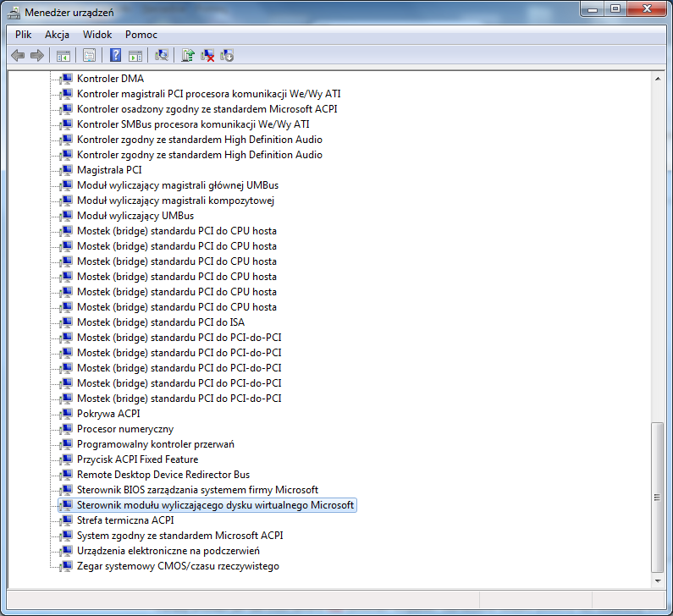The width and height of the screenshot is (673, 616).
Task: Select Moduł wyliczający magistrali kompozytowej
Action: [x=175, y=201]
